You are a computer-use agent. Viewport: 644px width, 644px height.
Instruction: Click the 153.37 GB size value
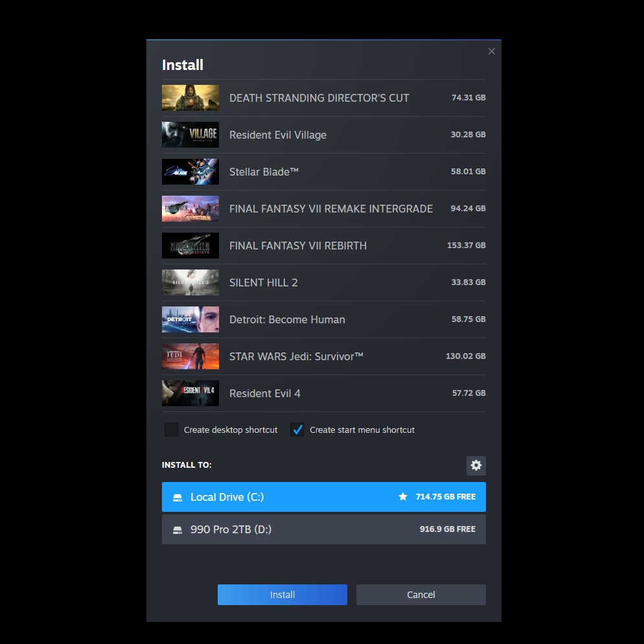[466, 246]
